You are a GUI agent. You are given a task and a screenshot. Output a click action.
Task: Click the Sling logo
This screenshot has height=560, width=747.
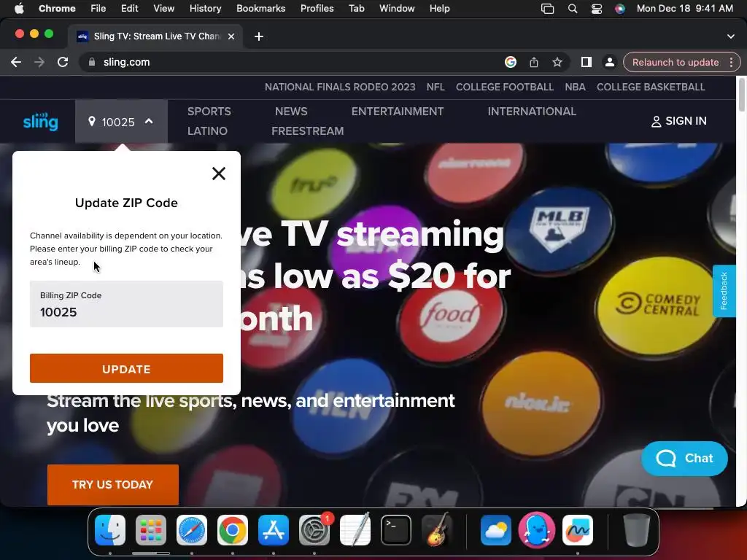click(x=41, y=122)
